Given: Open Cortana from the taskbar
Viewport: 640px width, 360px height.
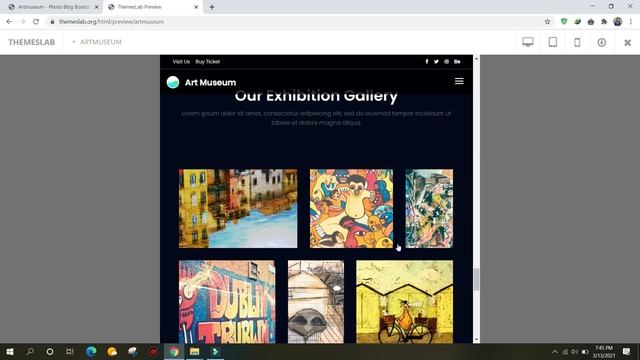Looking at the screenshot, I should [50, 351].
